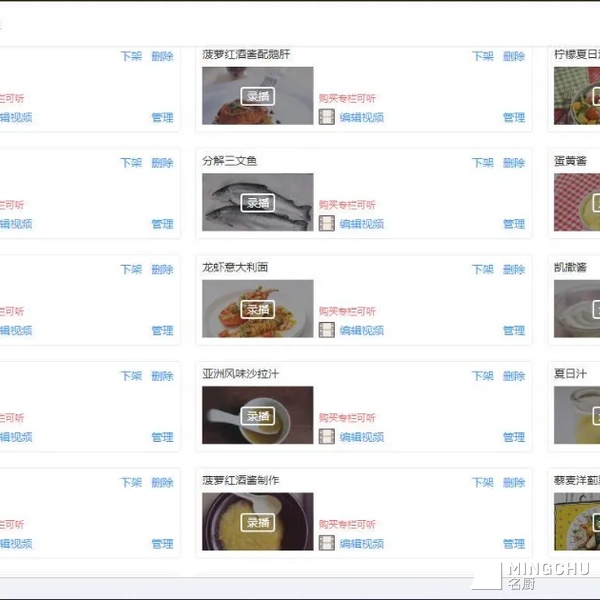Click 编辑视频 for 菠萝红酒酱配鹅肝
Image resolution: width=600 pixels, height=600 pixels.
click(362, 117)
